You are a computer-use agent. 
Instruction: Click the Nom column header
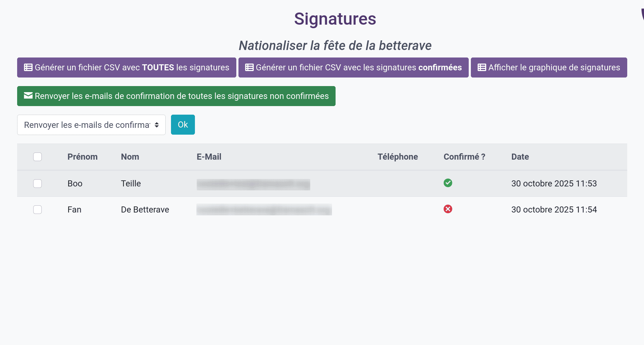(x=130, y=157)
